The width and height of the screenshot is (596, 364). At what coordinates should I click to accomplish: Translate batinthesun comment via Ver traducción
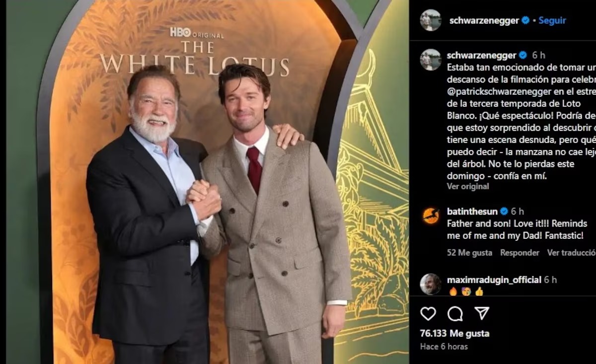coord(572,253)
